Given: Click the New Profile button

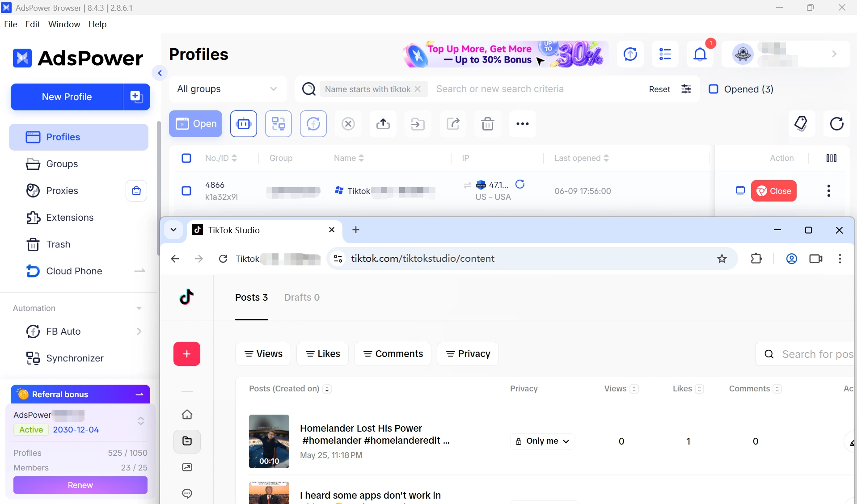Looking at the screenshot, I should (67, 97).
